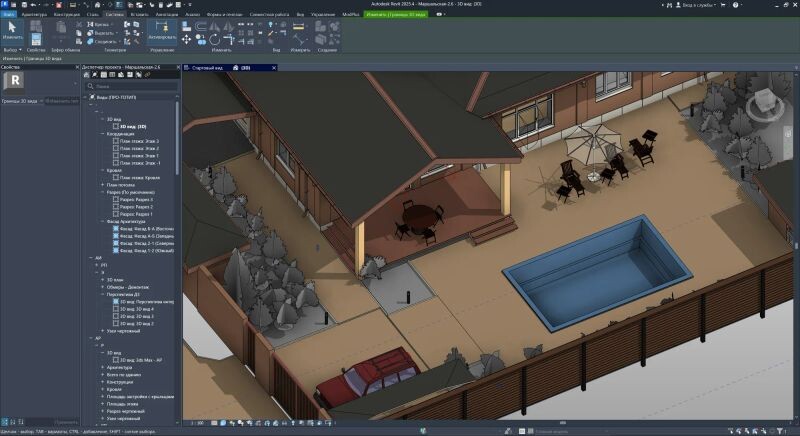Select the 3D вид: {3D} tree item

pos(133,127)
